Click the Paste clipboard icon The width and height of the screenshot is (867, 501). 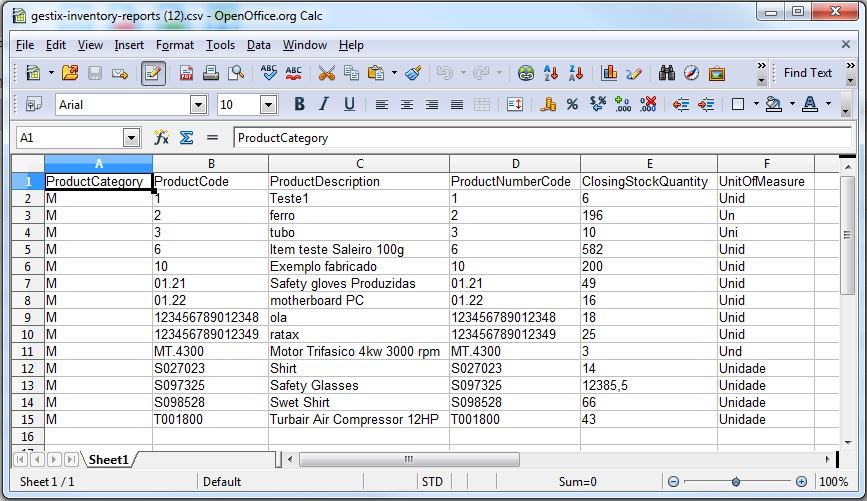[376, 73]
